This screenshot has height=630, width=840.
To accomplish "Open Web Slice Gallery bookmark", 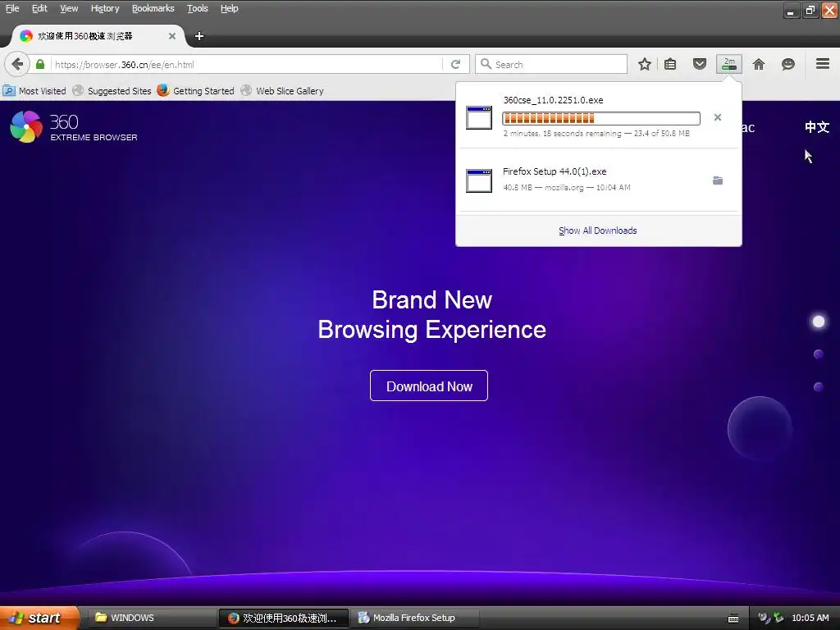I will (282, 90).
